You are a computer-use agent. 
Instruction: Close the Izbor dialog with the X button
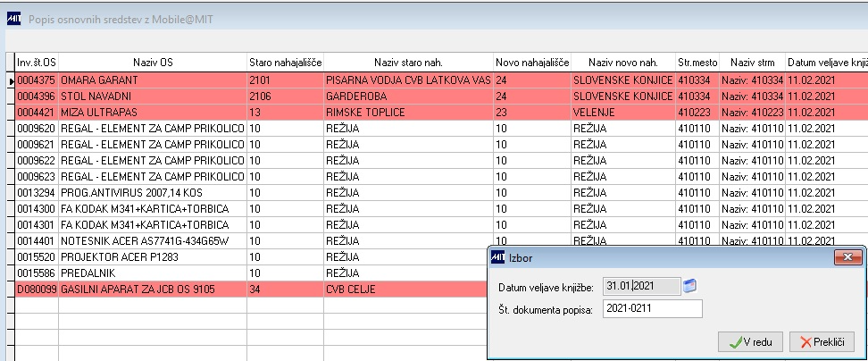coord(847,257)
